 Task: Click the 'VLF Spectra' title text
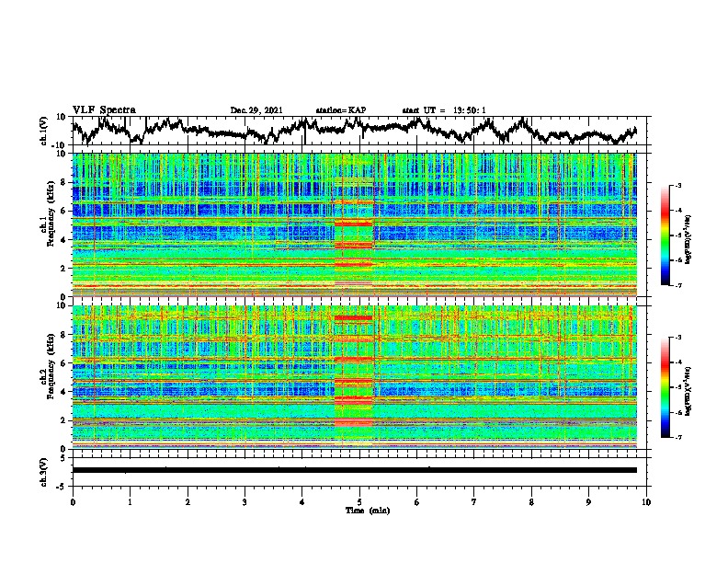click(104, 110)
